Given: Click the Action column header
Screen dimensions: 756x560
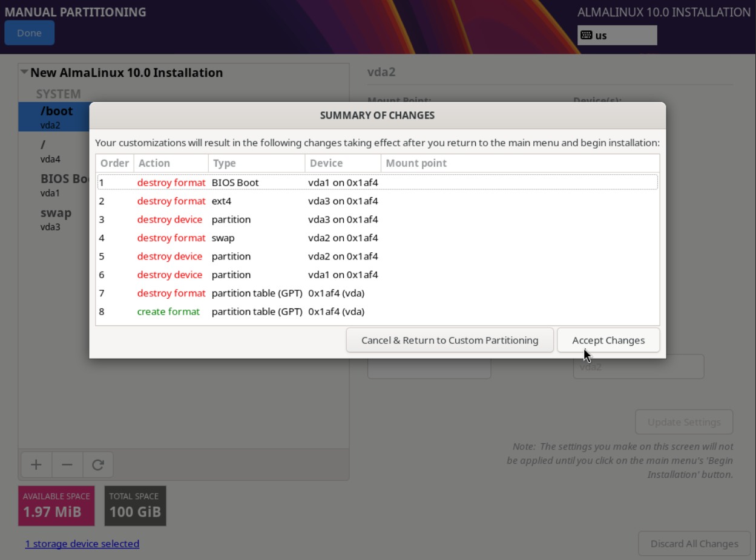Looking at the screenshot, I should point(171,163).
